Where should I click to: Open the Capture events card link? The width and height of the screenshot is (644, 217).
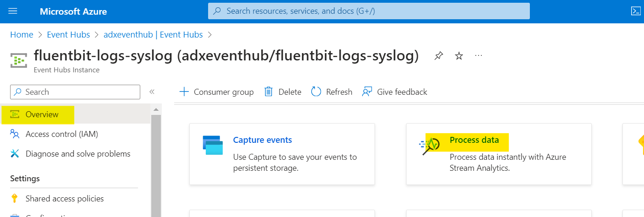pyautogui.click(x=263, y=140)
